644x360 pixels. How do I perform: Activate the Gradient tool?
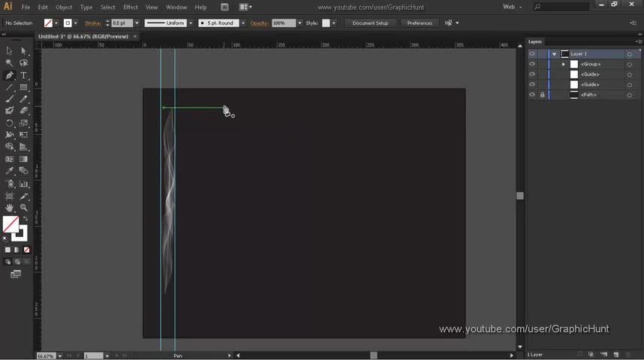click(x=23, y=159)
